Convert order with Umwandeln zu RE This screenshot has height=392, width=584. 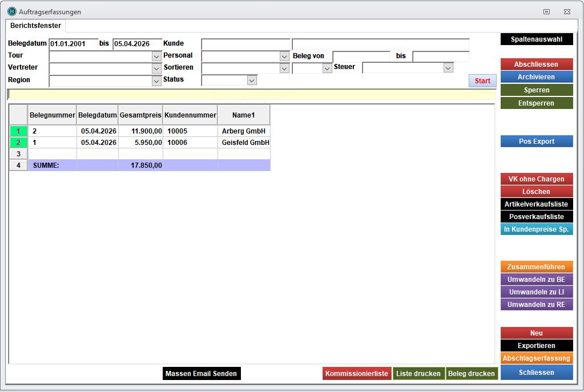pos(536,305)
